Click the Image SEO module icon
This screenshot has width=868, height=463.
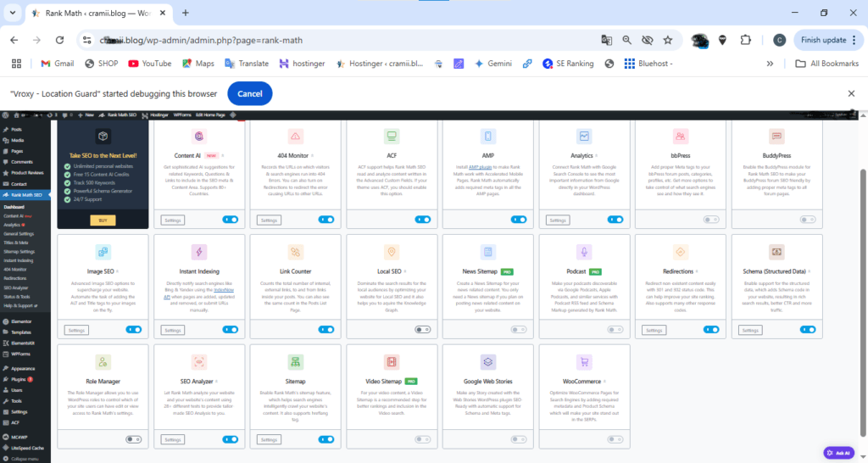pyautogui.click(x=103, y=252)
